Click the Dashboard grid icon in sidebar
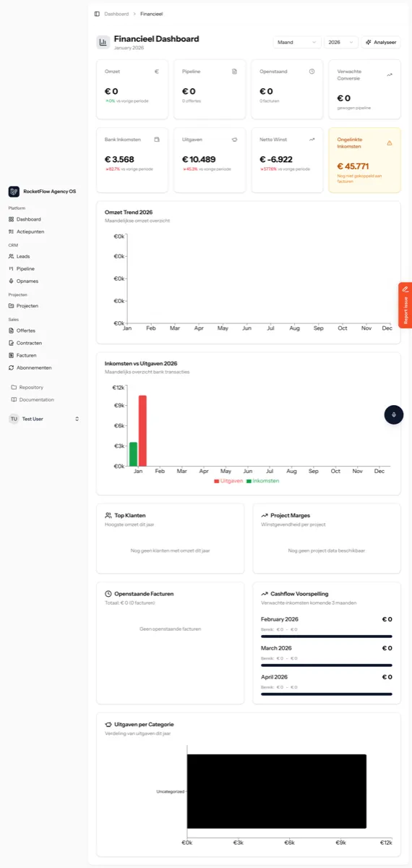 pos(11,219)
